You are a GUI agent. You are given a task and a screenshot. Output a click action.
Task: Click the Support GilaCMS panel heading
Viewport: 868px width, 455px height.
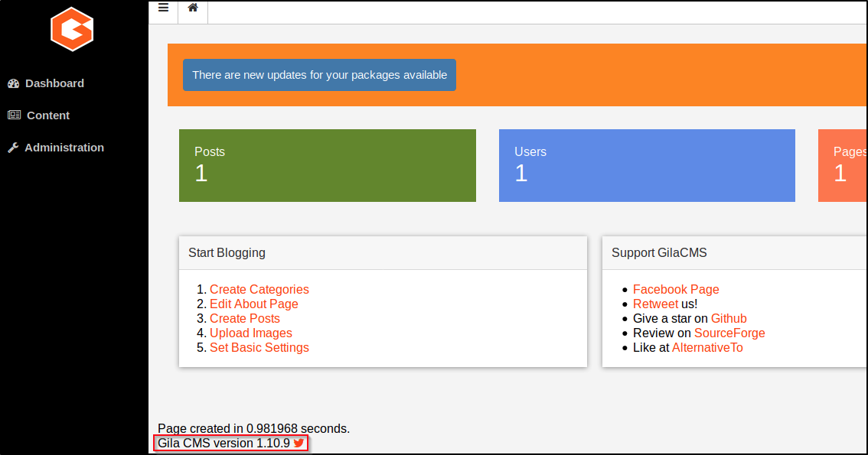pyautogui.click(x=659, y=252)
